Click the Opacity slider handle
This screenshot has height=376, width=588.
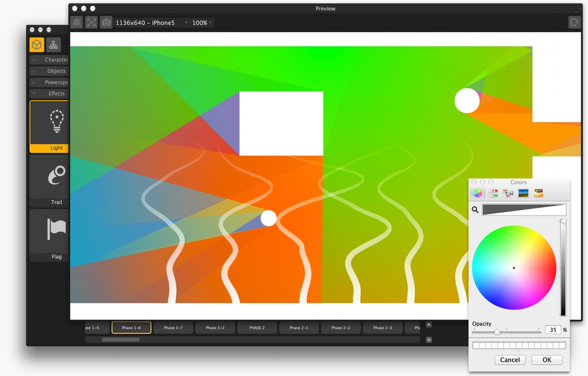click(x=497, y=332)
